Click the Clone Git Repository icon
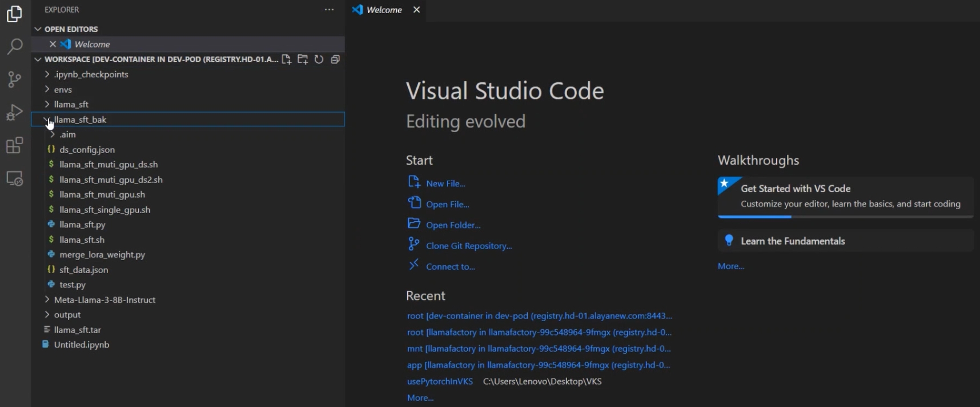The width and height of the screenshot is (980, 407). (413, 245)
